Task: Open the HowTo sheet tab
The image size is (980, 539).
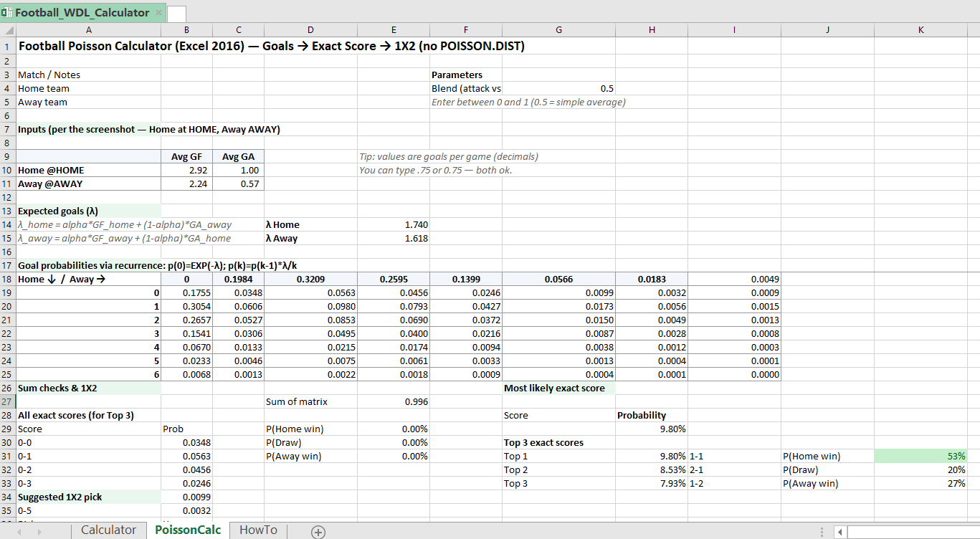Action: coord(257,530)
